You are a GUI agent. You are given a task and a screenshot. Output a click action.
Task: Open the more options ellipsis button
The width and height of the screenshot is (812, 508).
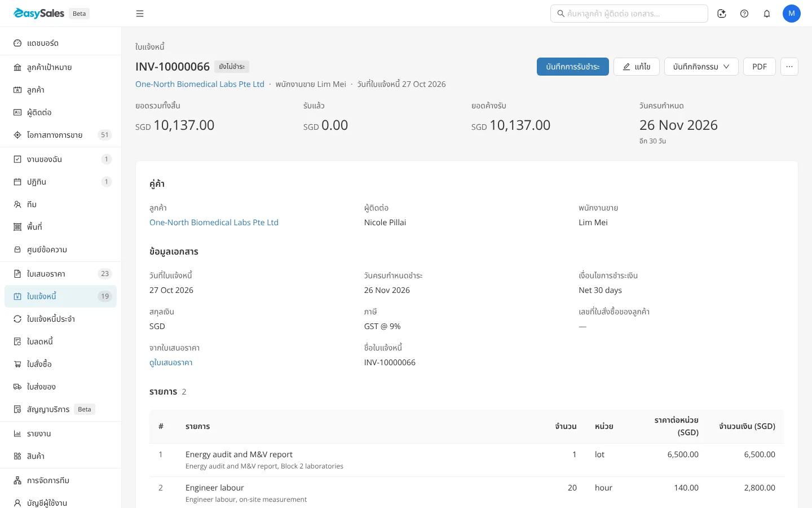point(789,67)
